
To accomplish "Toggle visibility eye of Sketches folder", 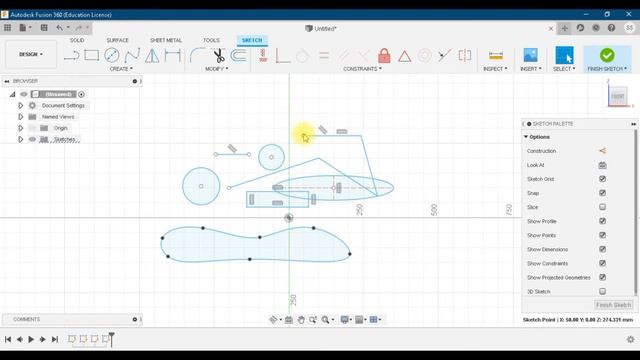I will point(32,140).
